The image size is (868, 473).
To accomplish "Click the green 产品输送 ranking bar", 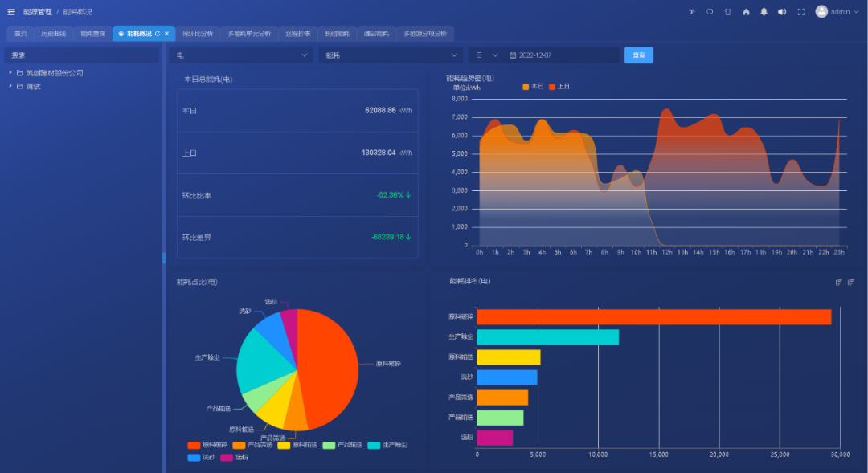I will (501, 418).
